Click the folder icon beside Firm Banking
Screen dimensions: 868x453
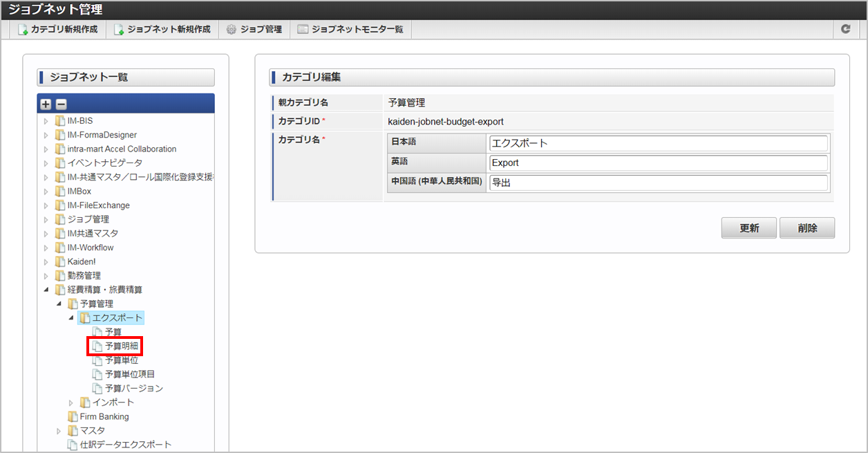click(72, 416)
